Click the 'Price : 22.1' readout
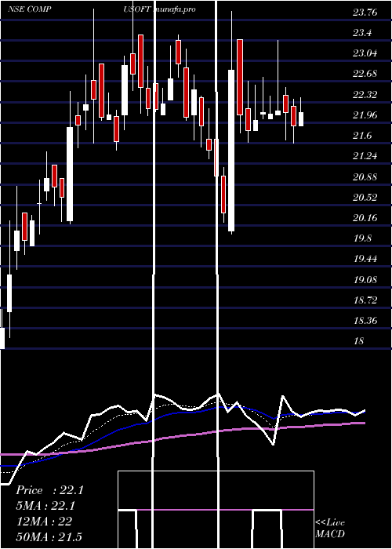 [49, 490]
